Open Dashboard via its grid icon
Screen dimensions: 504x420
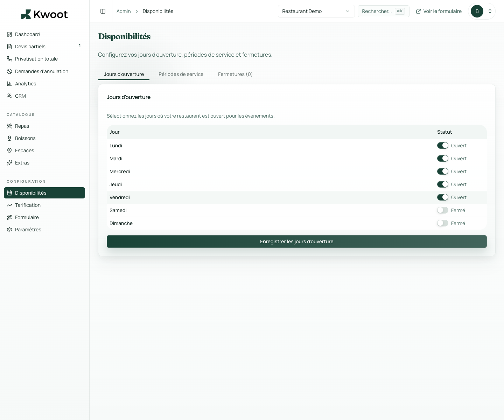(x=9, y=34)
